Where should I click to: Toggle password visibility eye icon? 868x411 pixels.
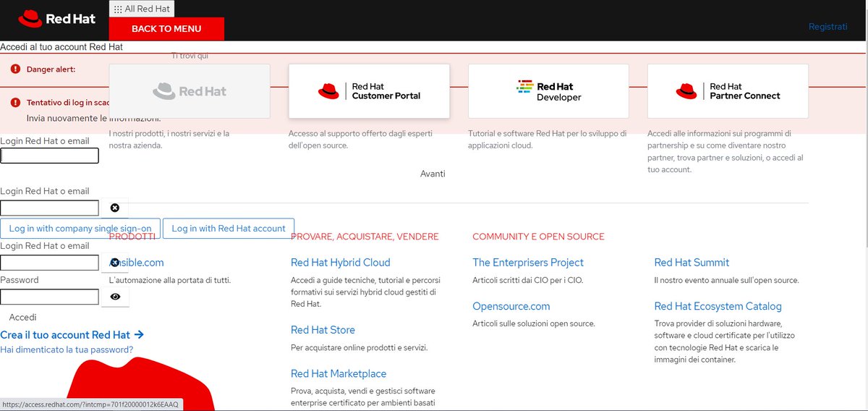click(115, 297)
